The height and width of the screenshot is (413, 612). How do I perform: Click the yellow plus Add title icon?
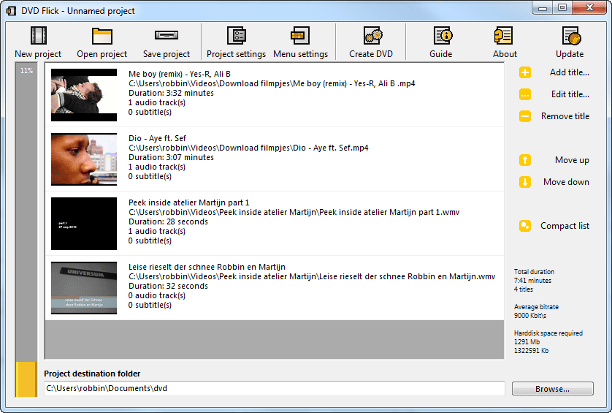click(525, 72)
